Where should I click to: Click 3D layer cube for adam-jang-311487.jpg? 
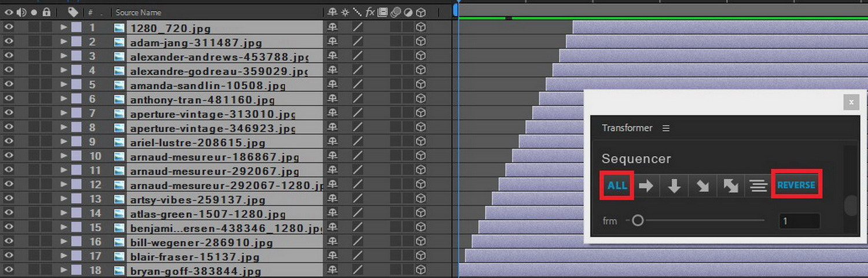(x=421, y=42)
